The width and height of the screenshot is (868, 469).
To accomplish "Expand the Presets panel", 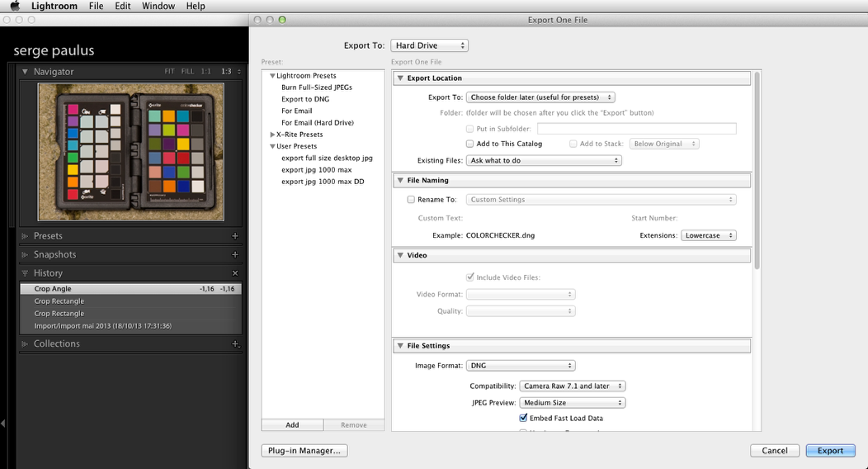I will click(25, 236).
